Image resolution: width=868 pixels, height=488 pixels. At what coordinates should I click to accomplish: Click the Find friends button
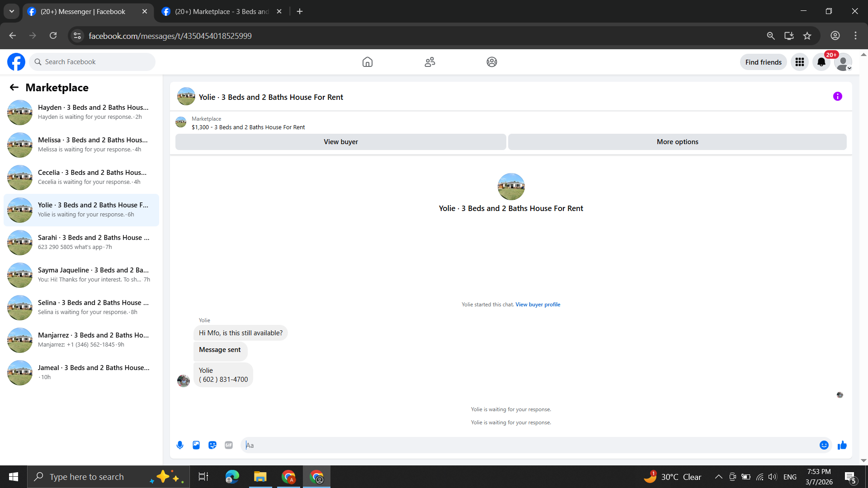point(764,62)
